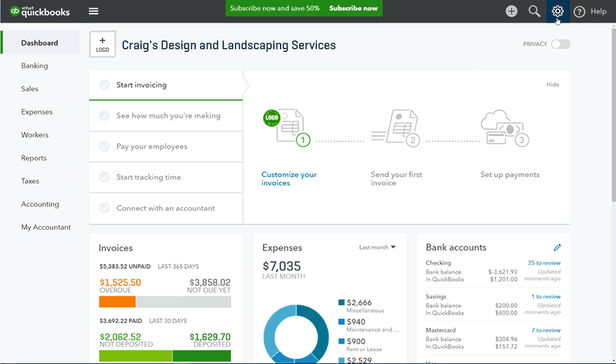
Task: Click the Search magnifier icon
Action: tap(535, 11)
